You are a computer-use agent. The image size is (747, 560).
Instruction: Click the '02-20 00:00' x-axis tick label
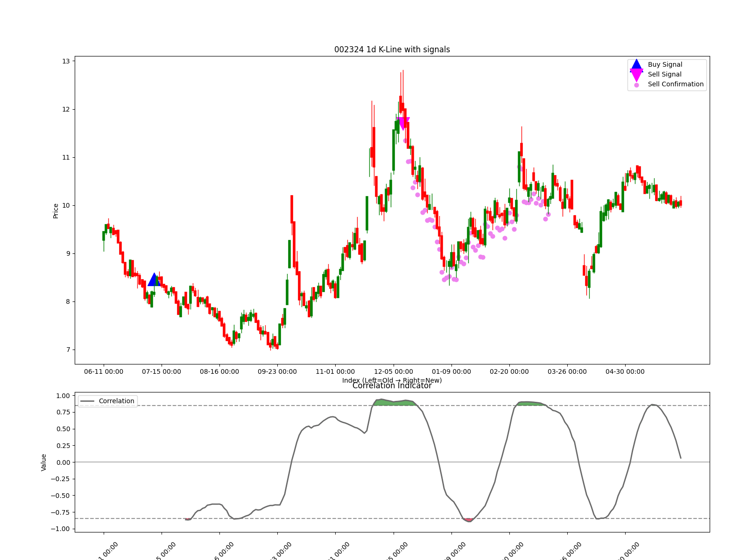(509, 371)
